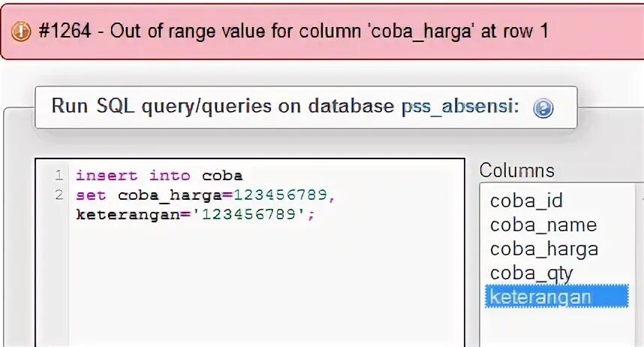Click the 'set' keyword in the query

click(x=90, y=195)
